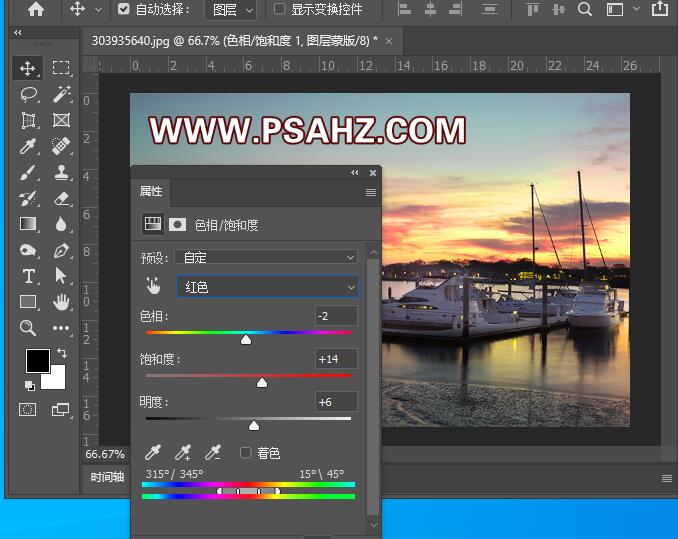Select the Clone Stamp tool
This screenshot has width=678, height=539.
pos(61,172)
